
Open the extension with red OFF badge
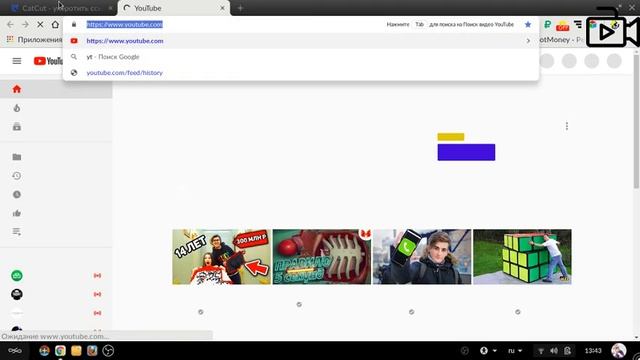point(562,25)
